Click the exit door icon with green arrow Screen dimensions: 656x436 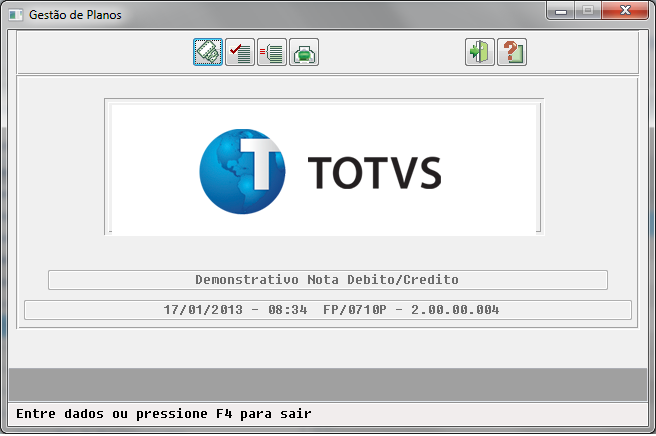point(480,52)
